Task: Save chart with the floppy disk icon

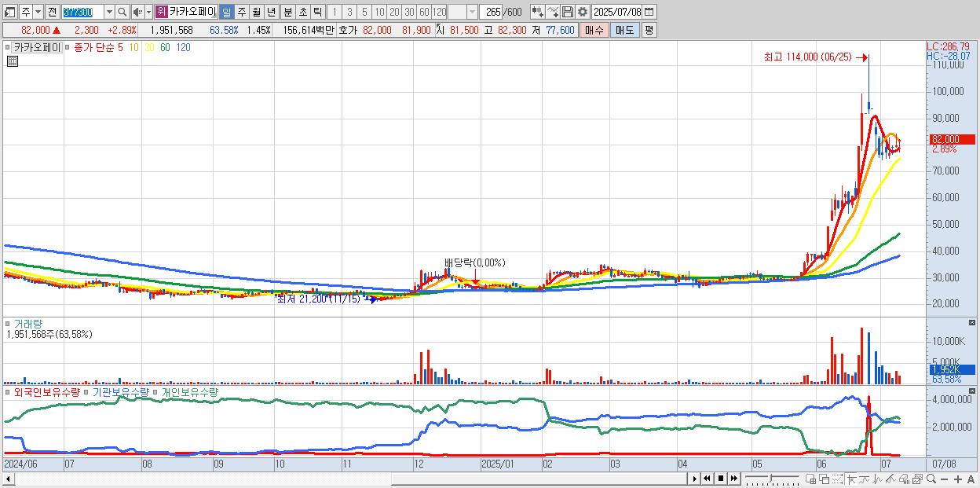Action: point(567,12)
